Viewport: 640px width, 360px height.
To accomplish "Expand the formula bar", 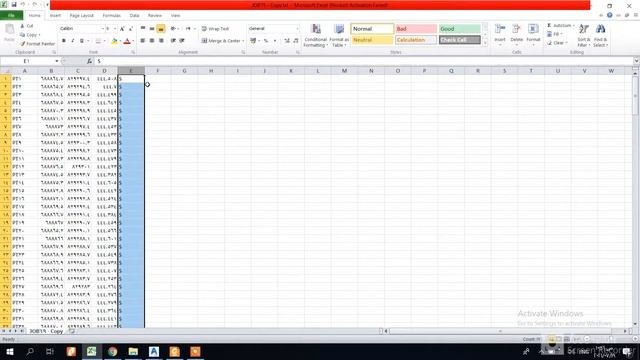I will (636, 61).
